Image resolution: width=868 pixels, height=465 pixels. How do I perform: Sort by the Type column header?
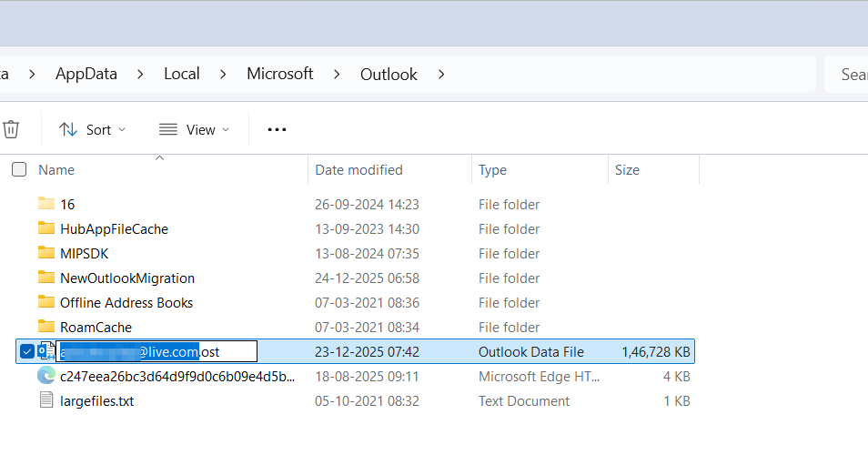click(492, 170)
